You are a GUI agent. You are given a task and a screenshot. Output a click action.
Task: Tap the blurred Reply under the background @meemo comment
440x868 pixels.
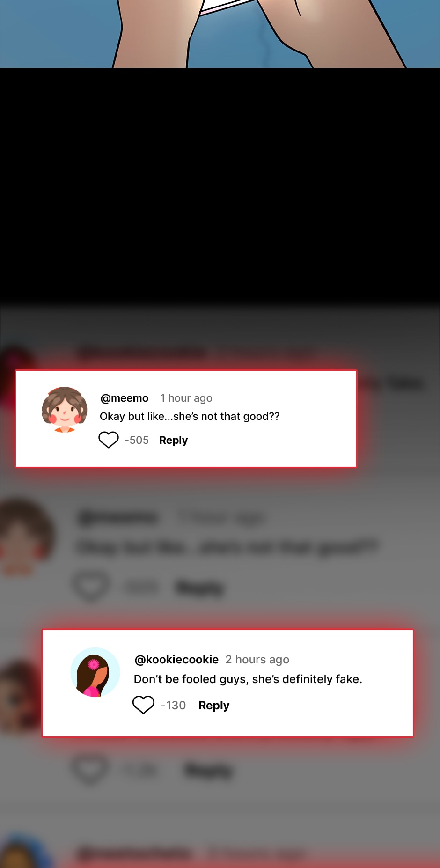point(200,587)
